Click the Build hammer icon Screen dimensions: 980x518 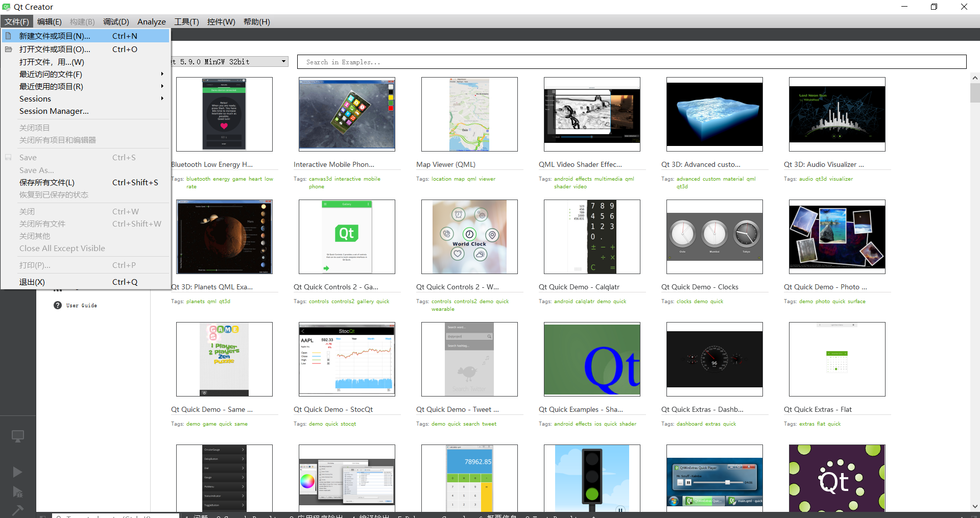tap(17, 510)
